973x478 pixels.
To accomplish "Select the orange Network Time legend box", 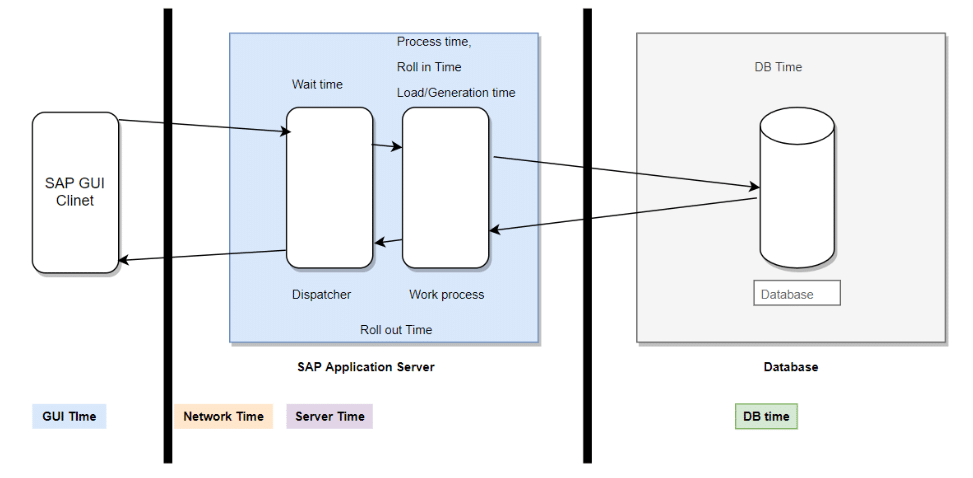I will pyautogui.click(x=224, y=416).
